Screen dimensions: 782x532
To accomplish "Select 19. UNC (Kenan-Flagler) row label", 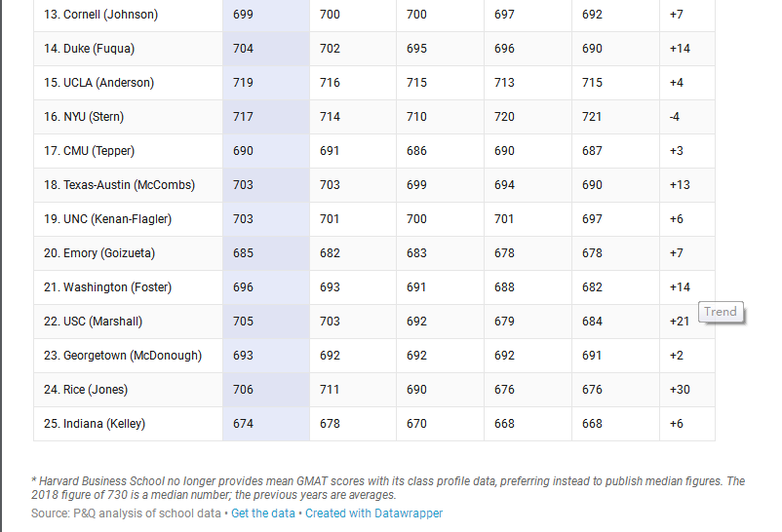I will [107, 219].
